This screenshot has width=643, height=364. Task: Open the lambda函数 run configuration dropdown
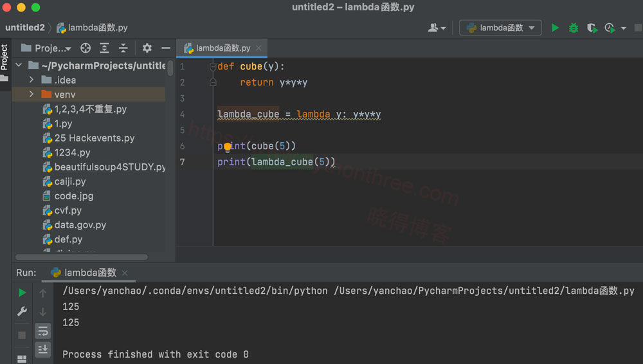(500, 28)
